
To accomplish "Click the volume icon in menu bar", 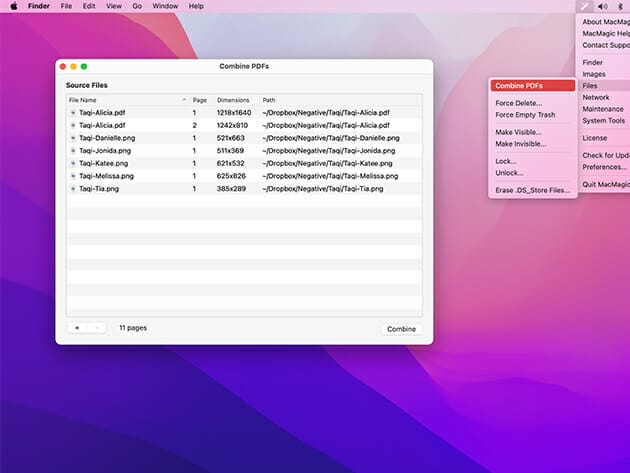I will coord(603,6).
